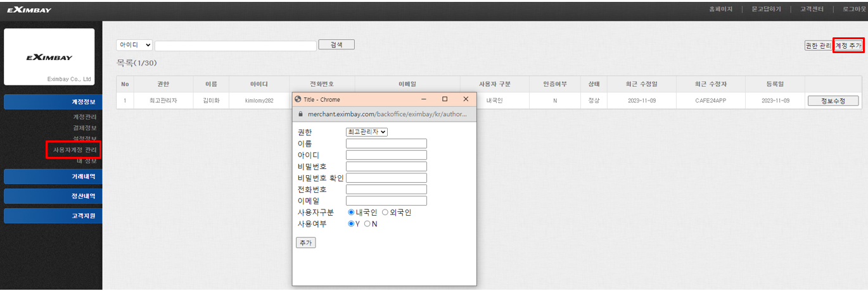Expand the 거래내역 sidebar section
Screen dimensions: 868x291
pyautogui.click(x=53, y=176)
